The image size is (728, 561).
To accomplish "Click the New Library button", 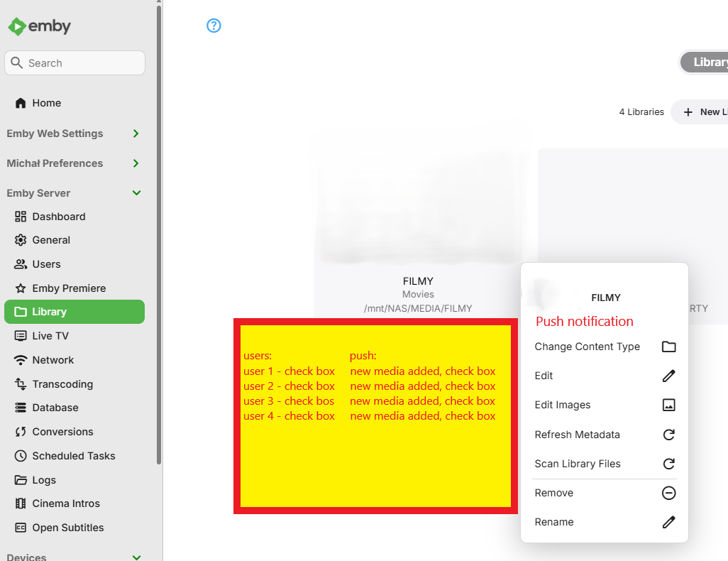I will (x=700, y=112).
